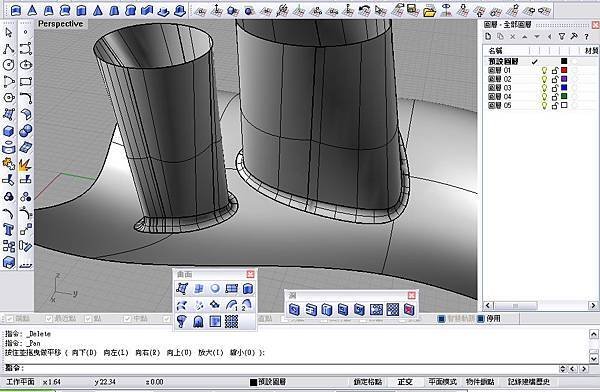Click the yellow open-folder icon in top toolbar
This screenshot has height=392, width=600.
429,10
